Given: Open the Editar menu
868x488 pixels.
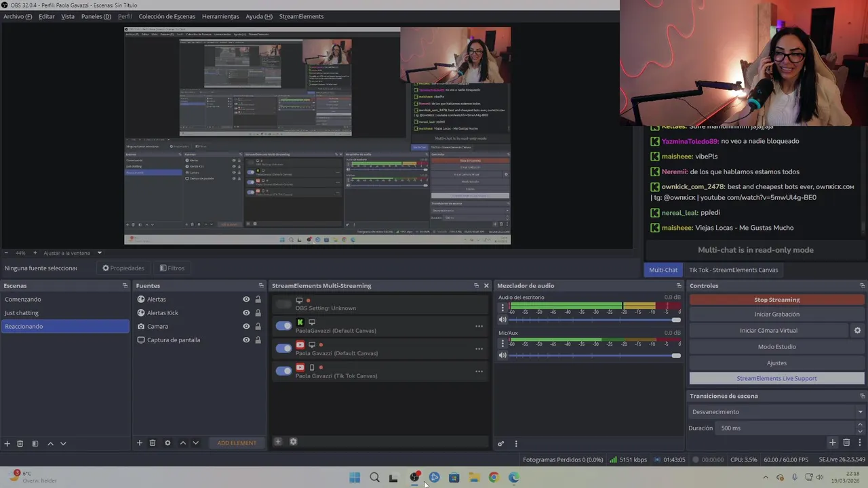Looking at the screenshot, I should [x=47, y=16].
